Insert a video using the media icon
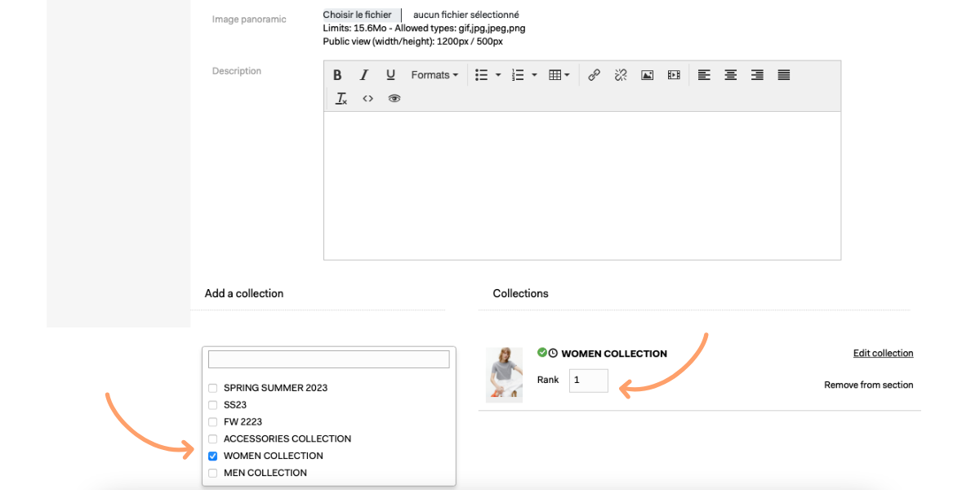 point(674,75)
